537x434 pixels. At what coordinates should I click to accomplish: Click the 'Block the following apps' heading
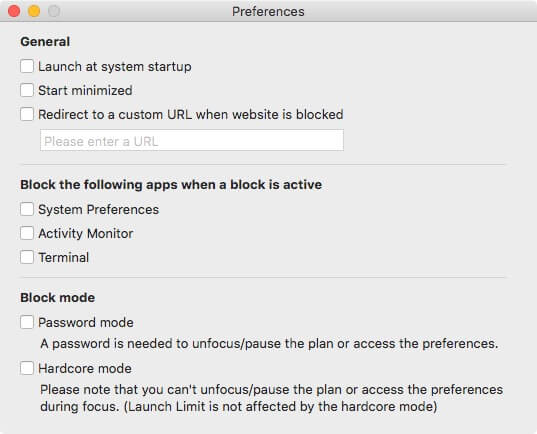(171, 185)
